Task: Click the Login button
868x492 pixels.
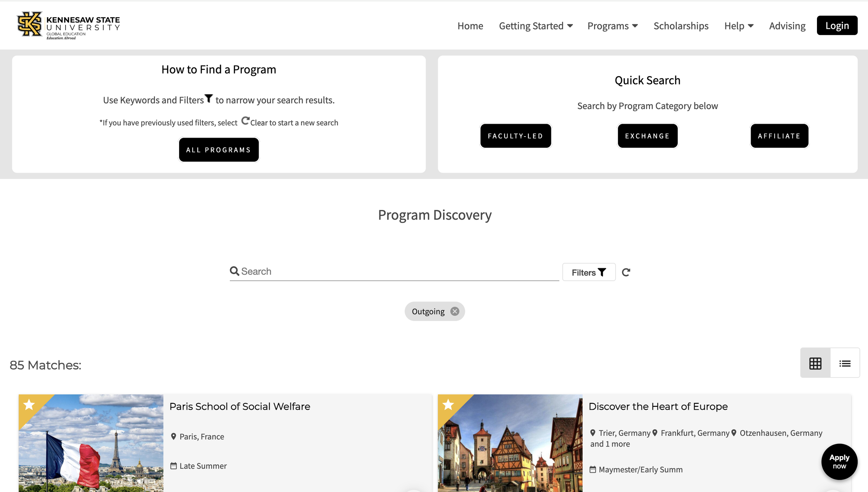Action: pos(837,25)
